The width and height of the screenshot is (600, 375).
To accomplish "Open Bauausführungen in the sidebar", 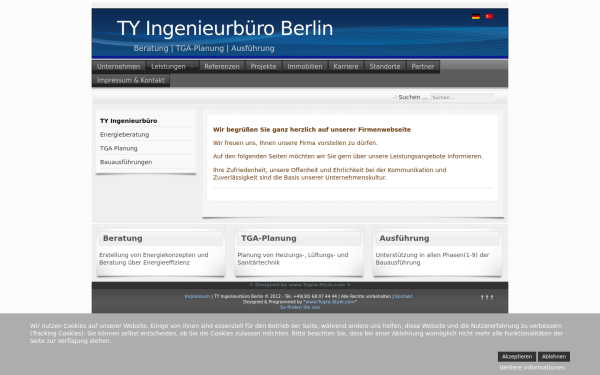I will tap(126, 162).
